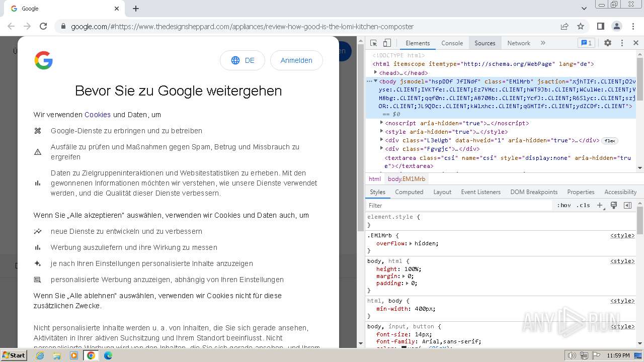The image size is (644, 362).
Task: Select the html itemscope element line
Action: pyautogui.click(x=483, y=64)
